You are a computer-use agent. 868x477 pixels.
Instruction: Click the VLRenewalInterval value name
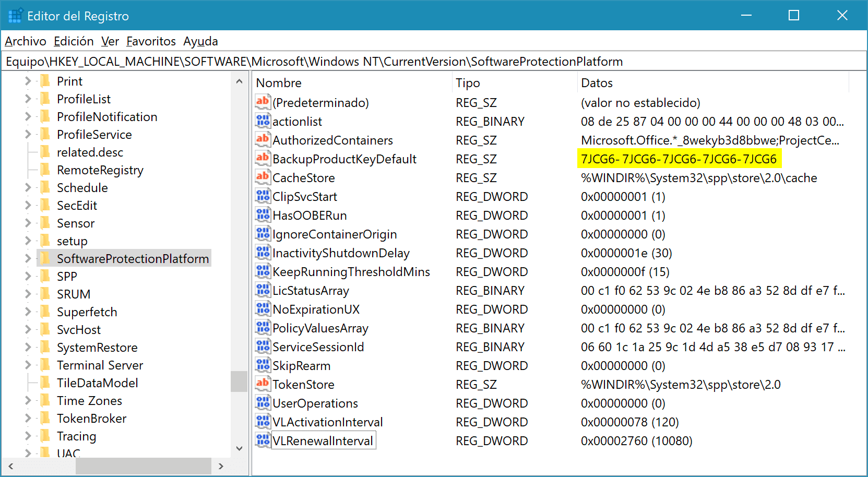(323, 441)
